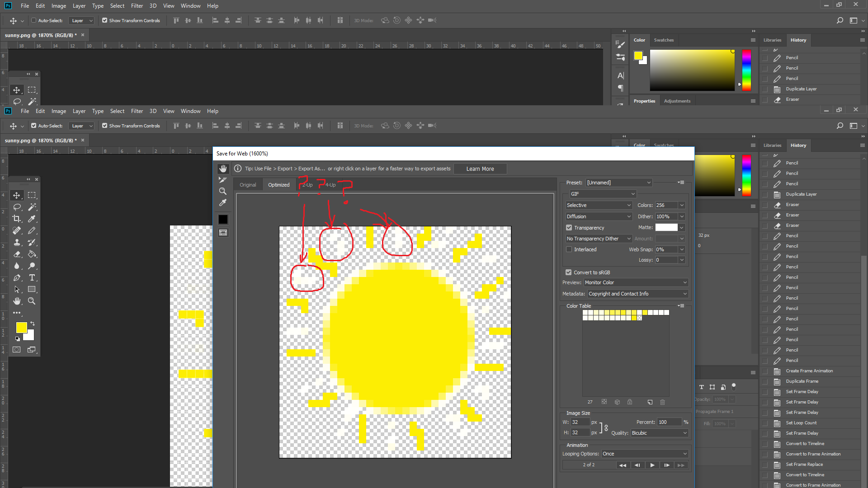Image resolution: width=868 pixels, height=488 pixels.
Task: Select the Pen tool in floating toolbox
Action: click(17, 277)
